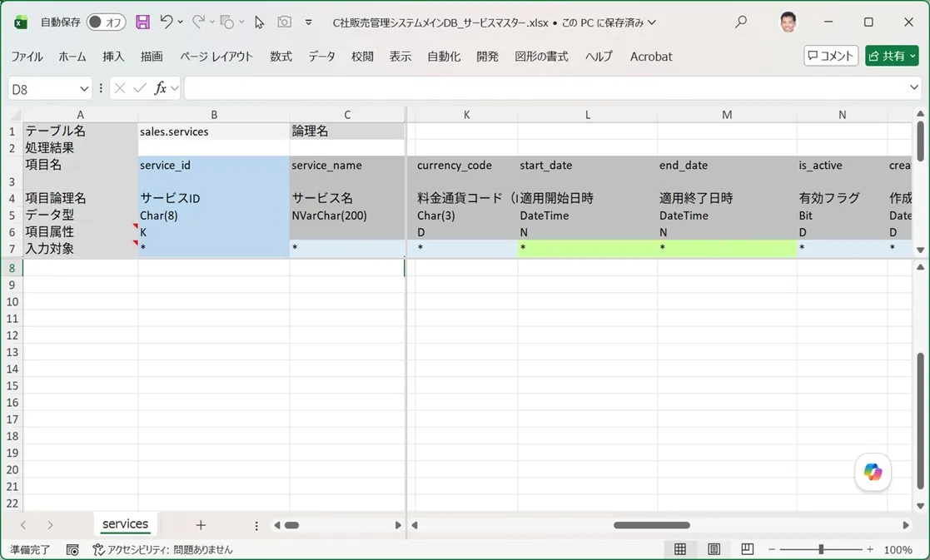Switch to the 数式 tab
The height and width of the screenshot is (560, 930).
coord(281,57)
